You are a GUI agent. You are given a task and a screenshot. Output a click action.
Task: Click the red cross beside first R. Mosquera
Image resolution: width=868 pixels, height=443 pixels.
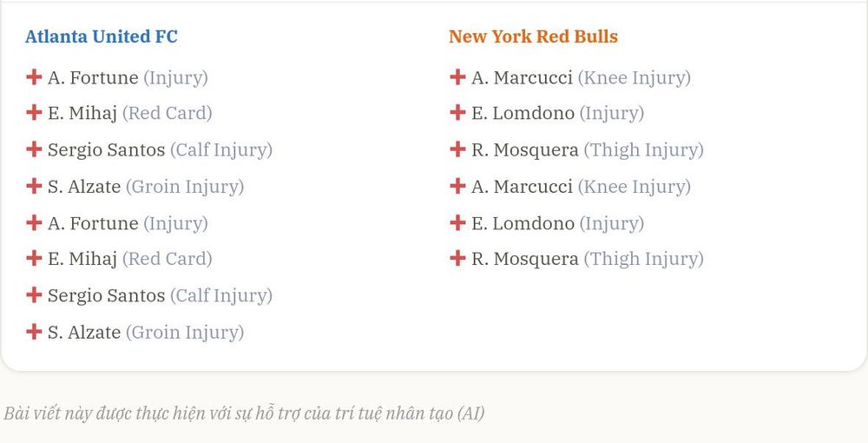coord(457,149)
